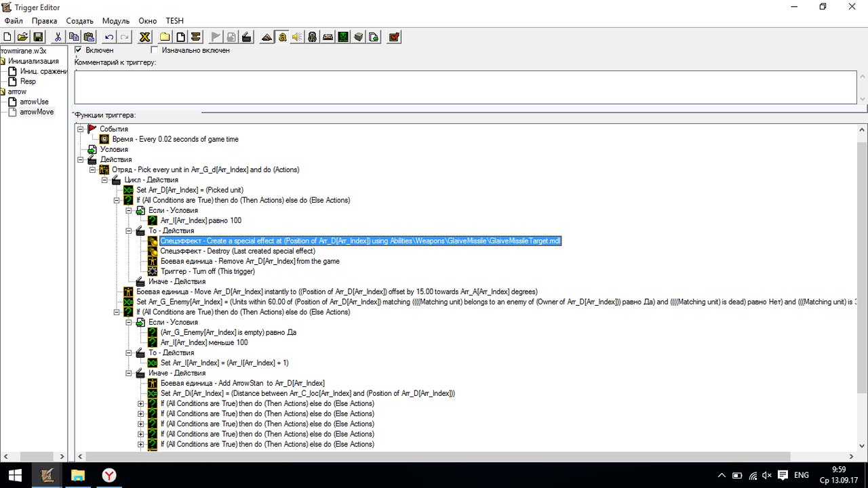Select condition 'Arr_I[Arr_Index] равно 100'
This screenshot has width=868, height=488.
(201, 220)
